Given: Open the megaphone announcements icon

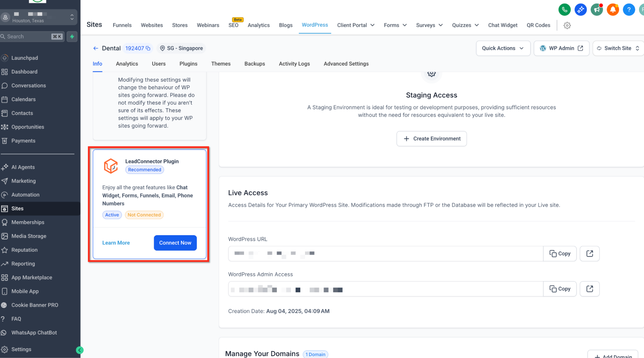Looking at the screenshot, I should 597,10.
